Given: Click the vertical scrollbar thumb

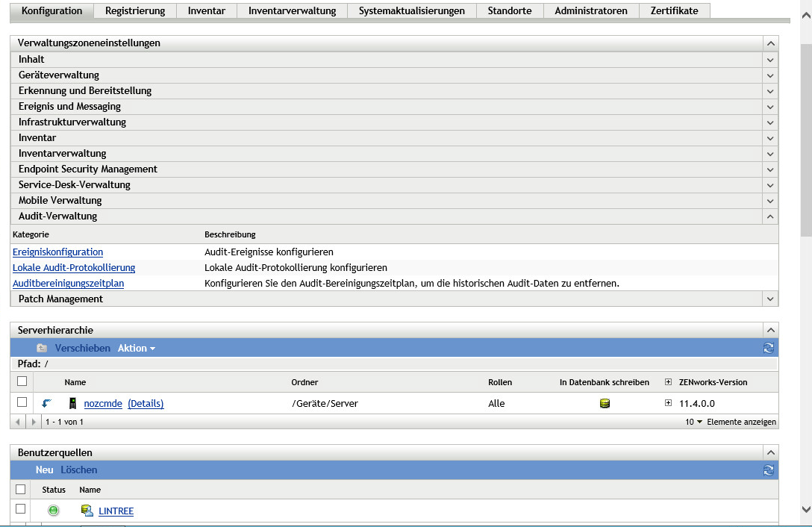Looking at the screenshot, I should [806, 140].
